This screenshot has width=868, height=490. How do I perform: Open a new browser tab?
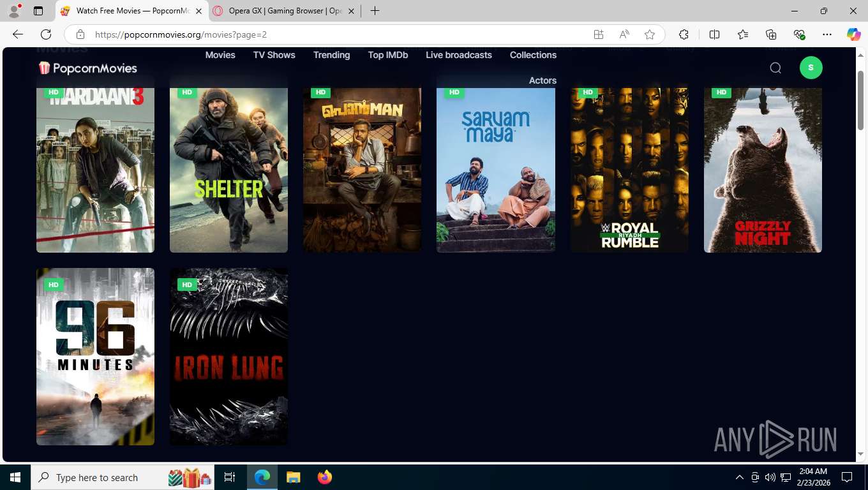coord(375,11)
